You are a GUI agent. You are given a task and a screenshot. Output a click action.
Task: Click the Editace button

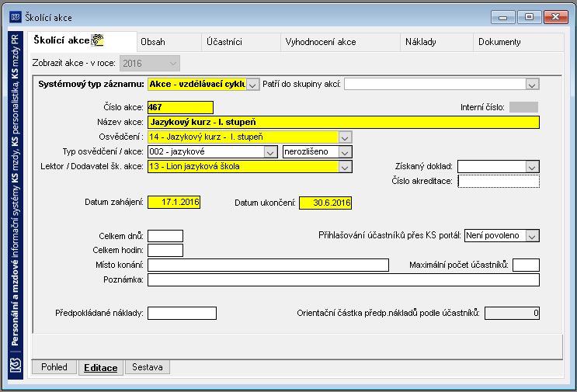click(101, 368)
